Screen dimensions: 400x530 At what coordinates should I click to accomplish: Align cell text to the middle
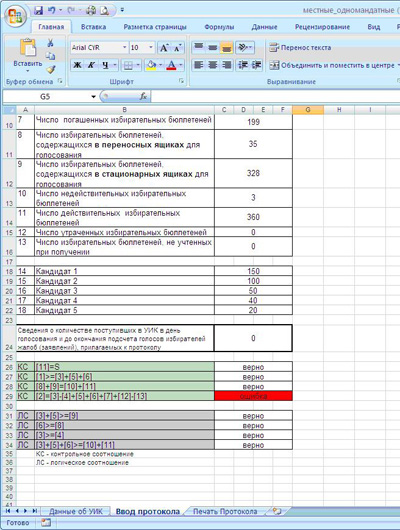(213, 47)
